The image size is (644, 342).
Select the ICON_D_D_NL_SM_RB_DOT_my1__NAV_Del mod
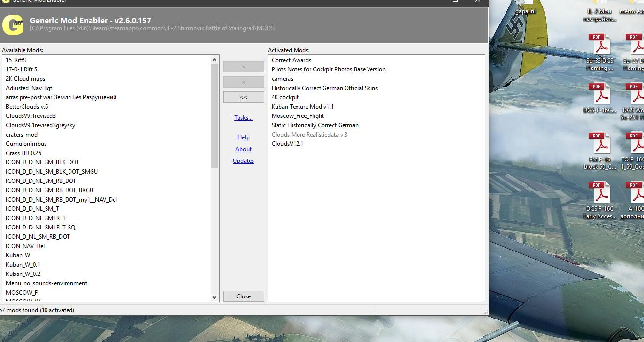[61, 200]
